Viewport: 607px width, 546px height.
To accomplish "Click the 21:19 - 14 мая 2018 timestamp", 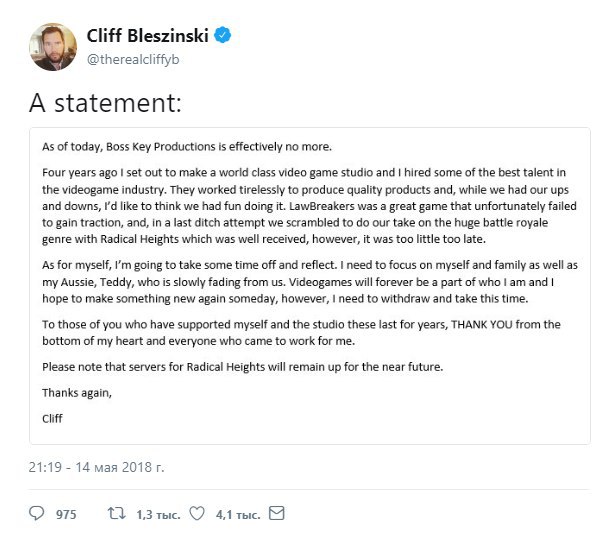I will (x=96, y=467).
